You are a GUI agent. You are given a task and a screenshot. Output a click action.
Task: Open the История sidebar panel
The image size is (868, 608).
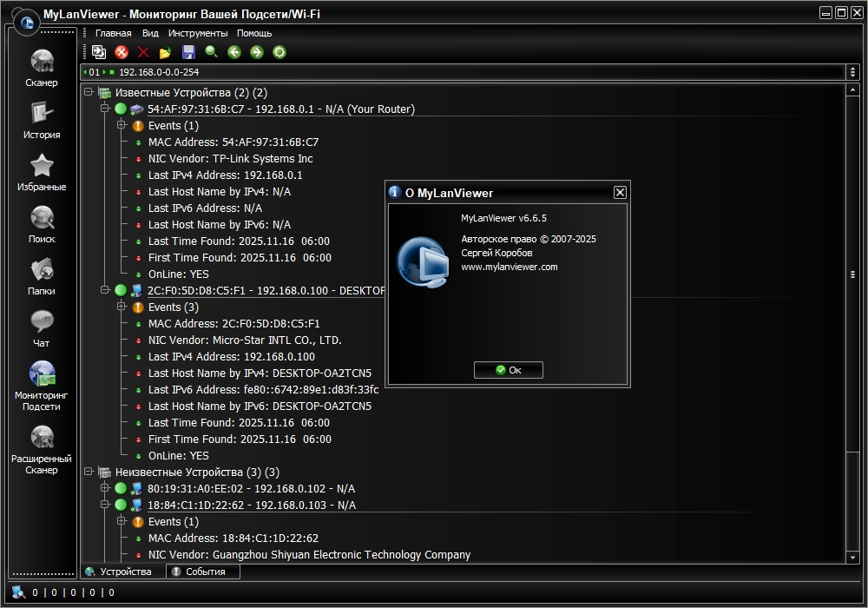[42, 121]
